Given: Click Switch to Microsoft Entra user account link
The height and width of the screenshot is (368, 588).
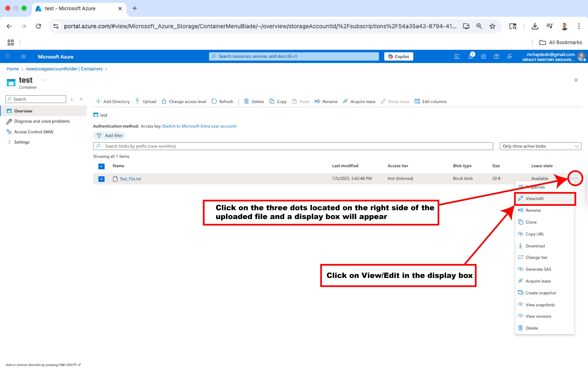Looking at the screenshot, I should coord(199,126).
